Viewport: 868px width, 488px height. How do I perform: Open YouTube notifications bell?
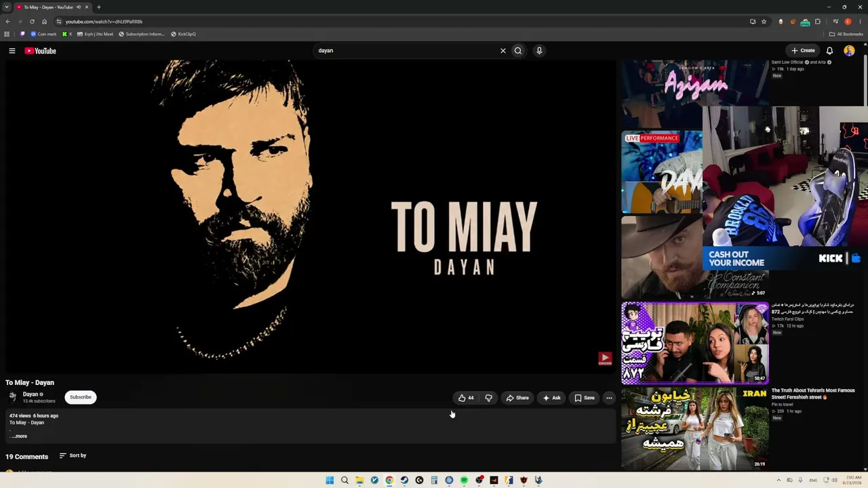(829, 51)
